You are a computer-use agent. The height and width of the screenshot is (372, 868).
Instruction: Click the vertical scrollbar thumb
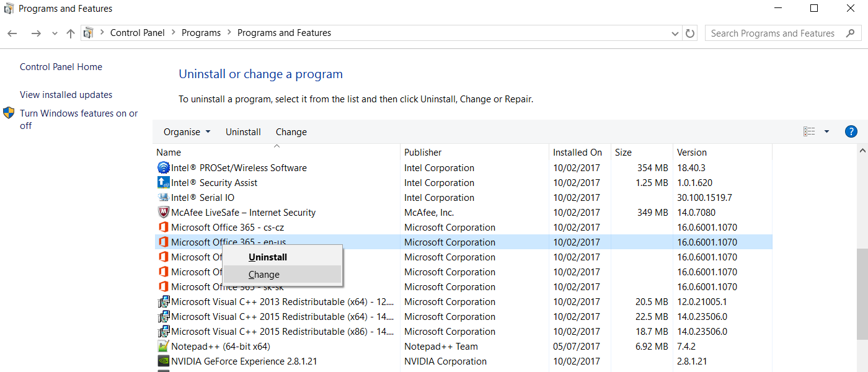(862, 294)
